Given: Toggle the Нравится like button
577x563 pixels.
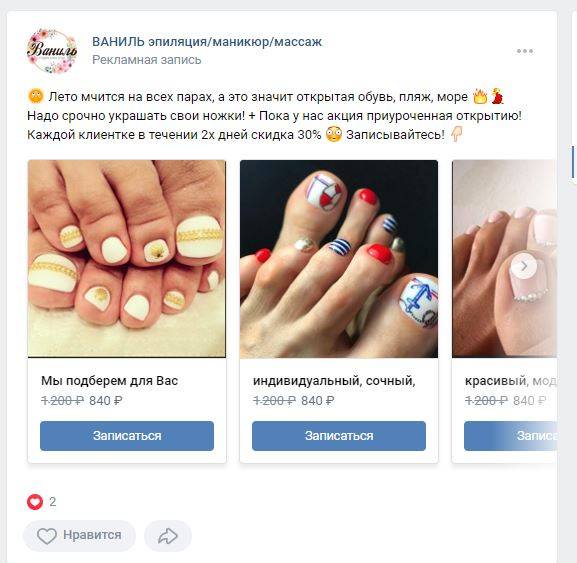Looking at the screenshot, I should click(79, 536).
